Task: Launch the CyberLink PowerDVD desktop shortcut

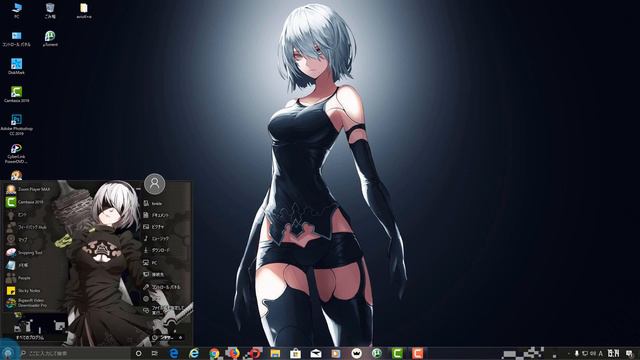Action: click(17, 153)
